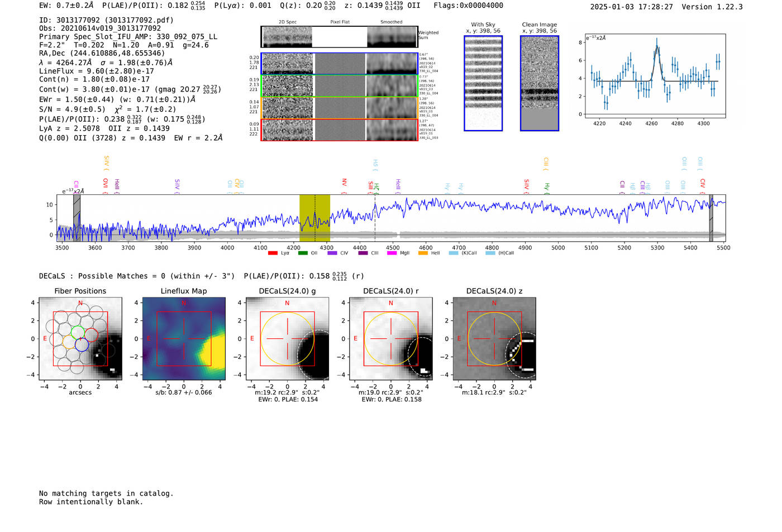Click the green circled fiber
Screen dimensions: 782x532
tap(78, 333)
